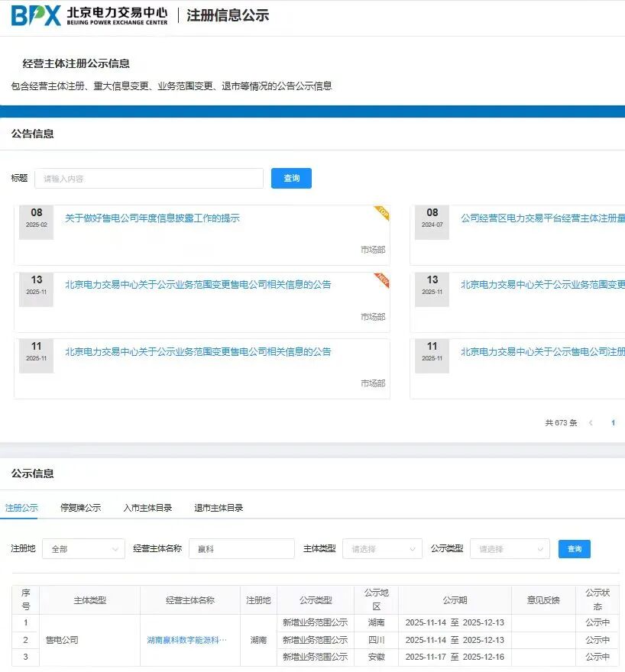Click 查询 button next to the 标题 field
The image size is (625, 672).
coord(291,179)
